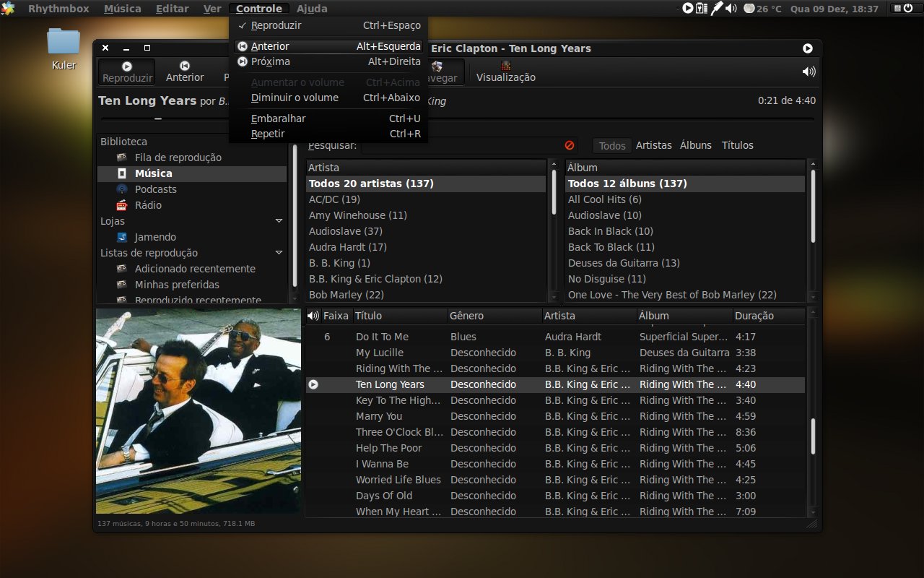Open the Visualização toolbar icon
The width and height of the screenshot is (924, 578).
tap(506, 66)
